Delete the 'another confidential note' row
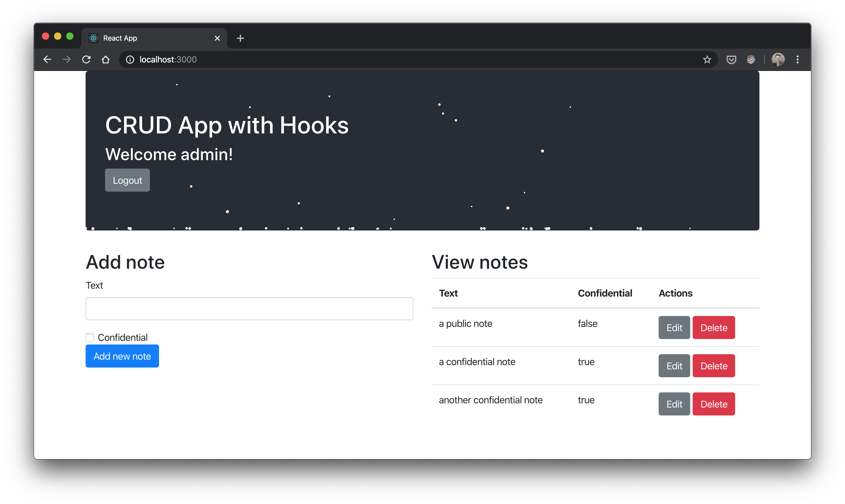The image size is (845, 504). click(x=714, y=404)
